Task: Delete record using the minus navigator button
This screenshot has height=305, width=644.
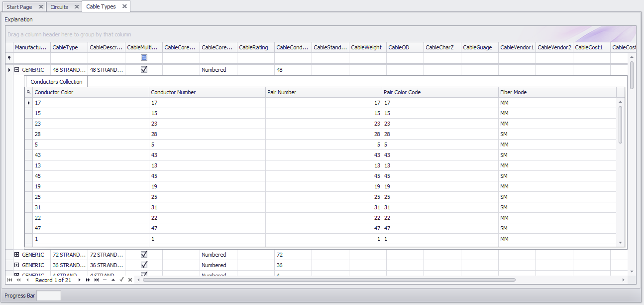Action: [x=105, y=280]
